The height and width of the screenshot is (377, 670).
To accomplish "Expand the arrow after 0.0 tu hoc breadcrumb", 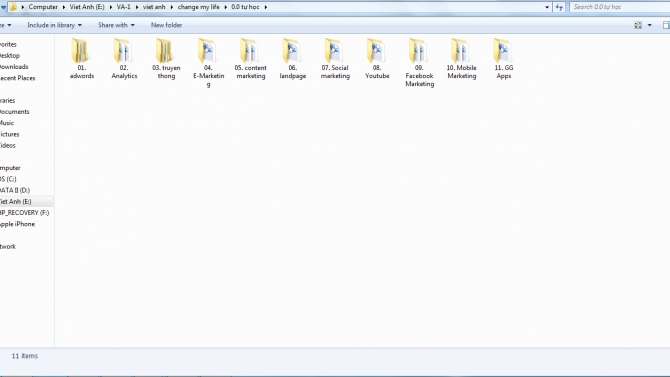I will 265,7.
